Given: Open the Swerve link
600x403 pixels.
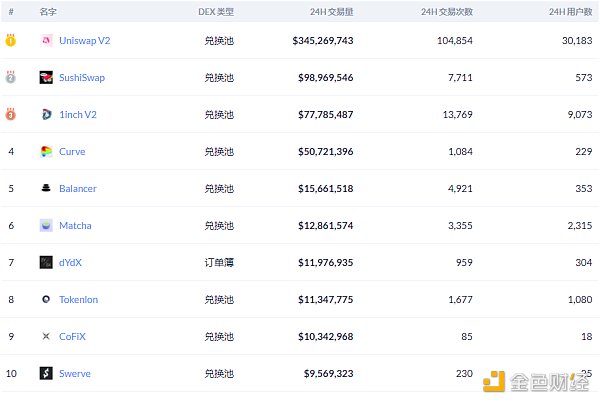Looking at the screenshot, I should coord(75,374).
